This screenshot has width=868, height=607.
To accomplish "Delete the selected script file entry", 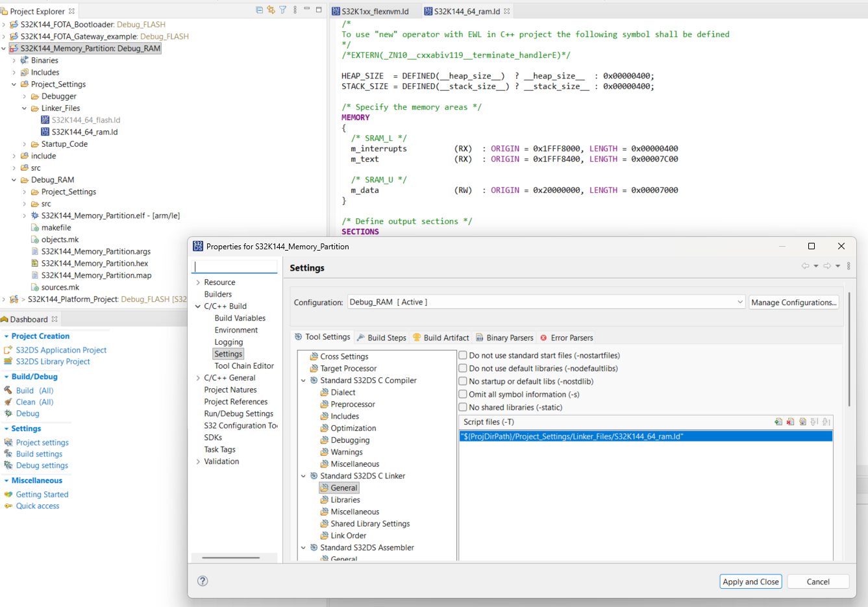I will 790,422.
